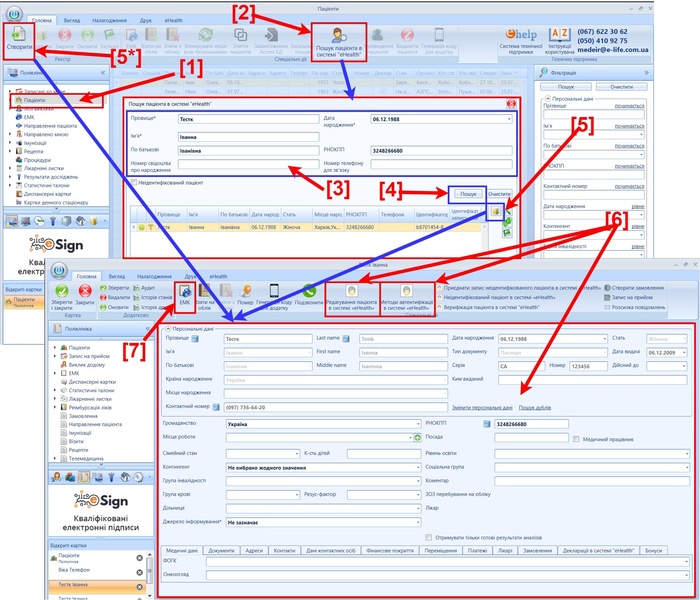Toggle Медичний працівник checkbox
The image size is (700, 600).
pos(576,439)
